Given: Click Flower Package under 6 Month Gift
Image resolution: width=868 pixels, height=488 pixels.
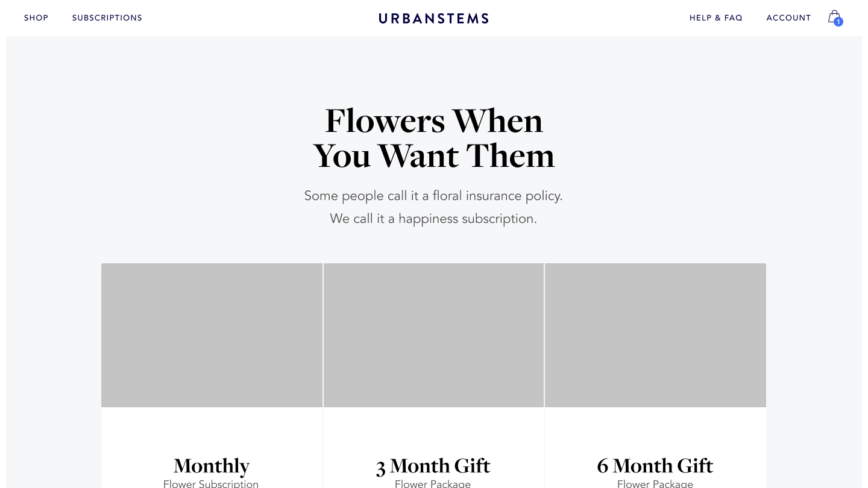Looking at the screenshot, I should tap(655, 483).
